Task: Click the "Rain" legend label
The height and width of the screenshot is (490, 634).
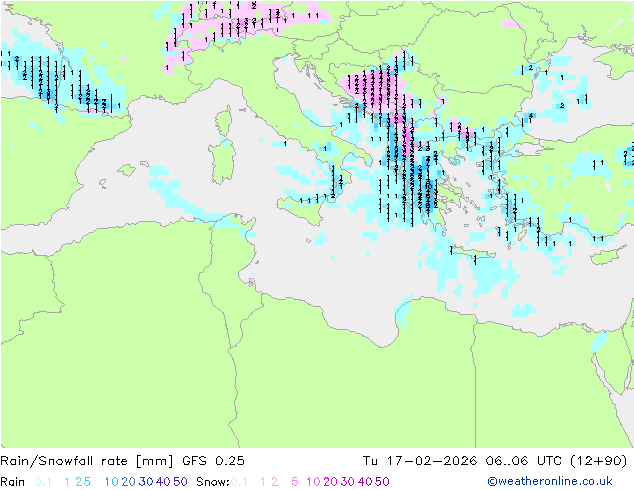Action: [13, 482]
